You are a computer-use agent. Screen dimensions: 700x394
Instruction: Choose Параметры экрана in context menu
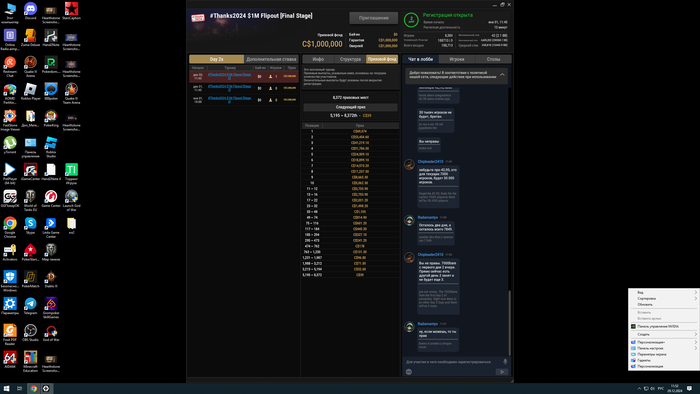664,354
